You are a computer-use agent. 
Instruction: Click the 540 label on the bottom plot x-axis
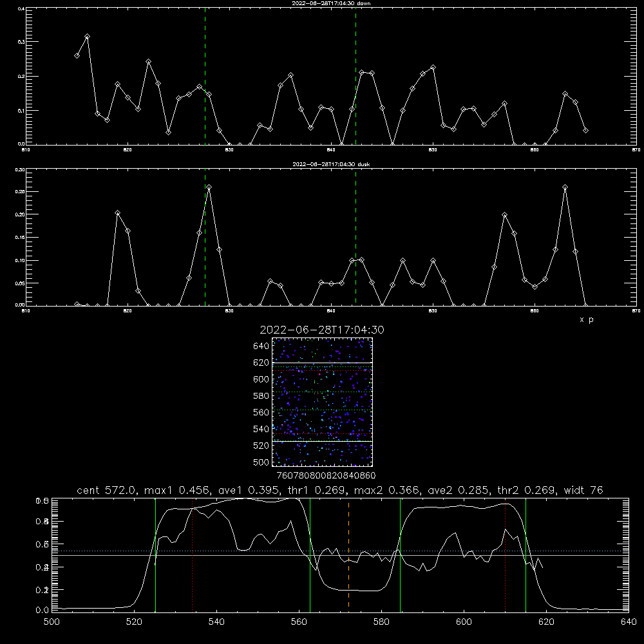[x=216, y=622]
